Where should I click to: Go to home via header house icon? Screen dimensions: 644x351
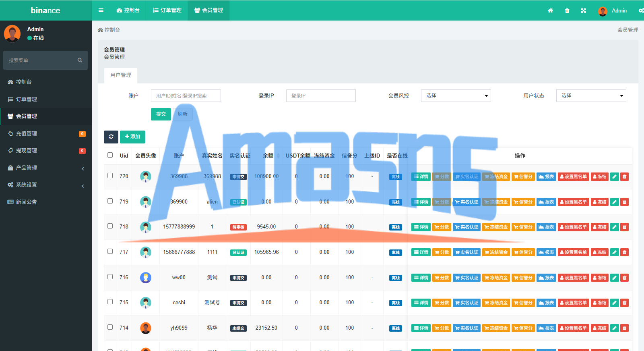pos(550,11)
